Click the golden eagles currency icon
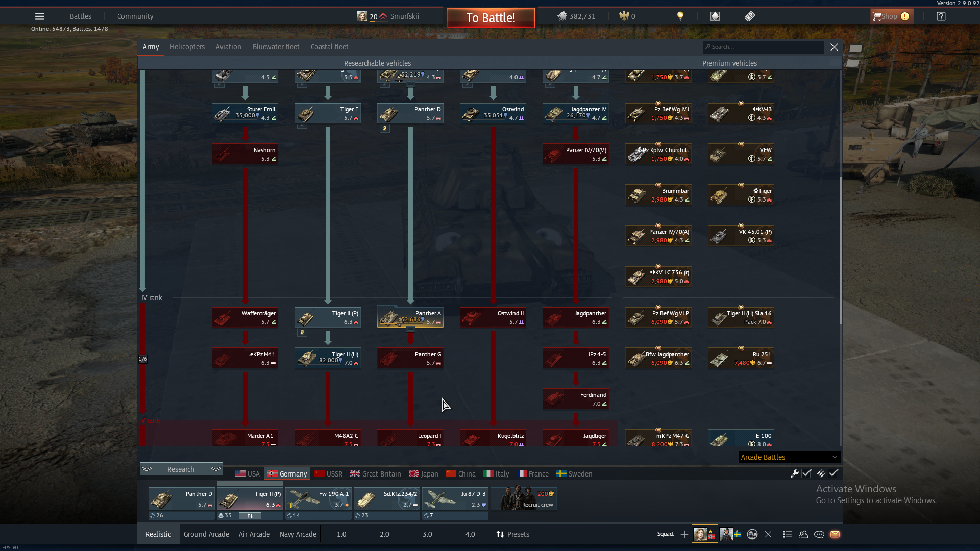The height and width of the screenshot is (551, 980). [624, 16]
